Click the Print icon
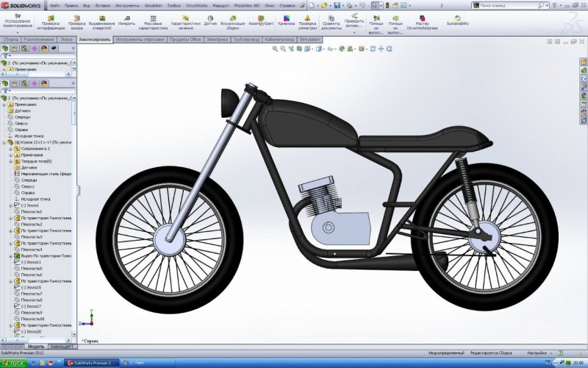Screen dimensions: 588x368 [349, 6]
